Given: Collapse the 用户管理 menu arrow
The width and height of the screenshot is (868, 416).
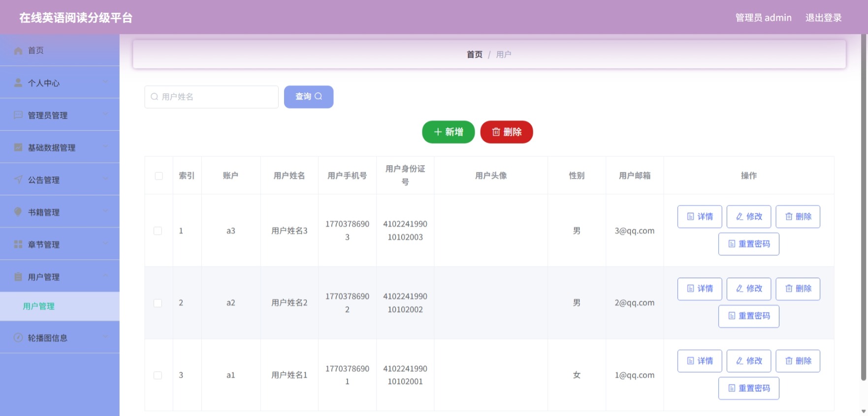Looking at the screenshot, I should click(105, 276).
